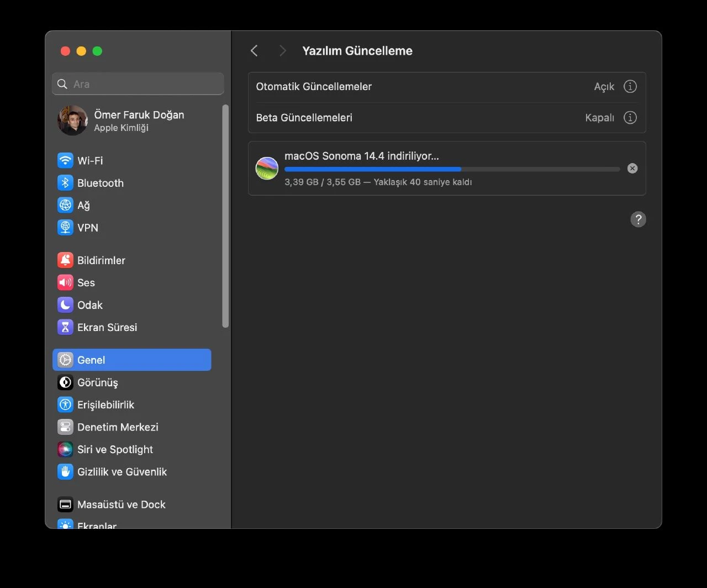Open Beta Güncellemeleri settings info
This screenshot has height=588, width=707.
(630, 117)
